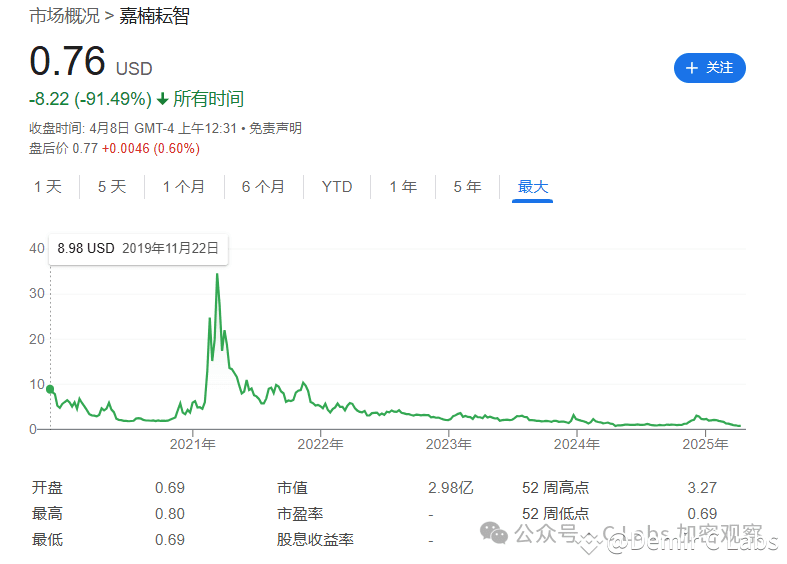787x564 pixels.
Task: Click the 盘后价 0.77 after-hours text
Action: tap(63, 149)
